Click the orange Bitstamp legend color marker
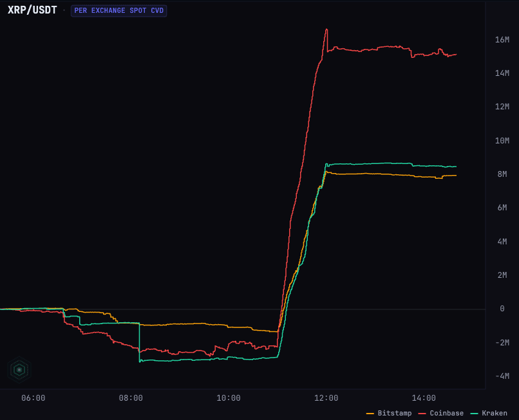 [x=371, y=413]
